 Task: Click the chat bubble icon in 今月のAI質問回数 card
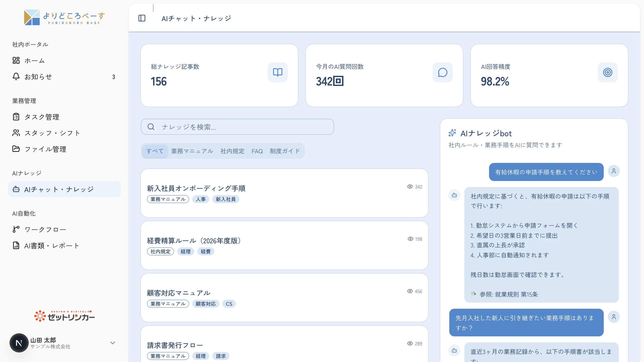tap(443, 72)
